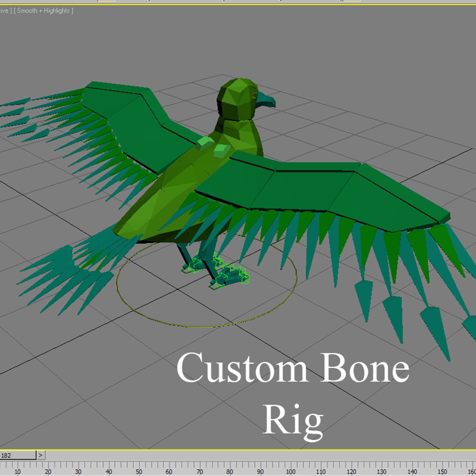
Task: Click frame 60 on the timeline ruler
Action: (x=169, y=472)
